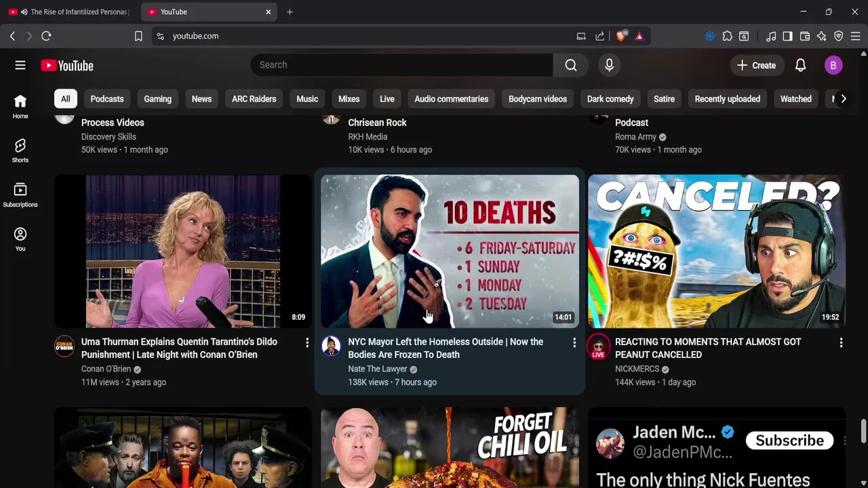The height and width of the screenshot is (488, 868).
Task: Open options menu for NYC Mayor video
Action: (574, 343)
